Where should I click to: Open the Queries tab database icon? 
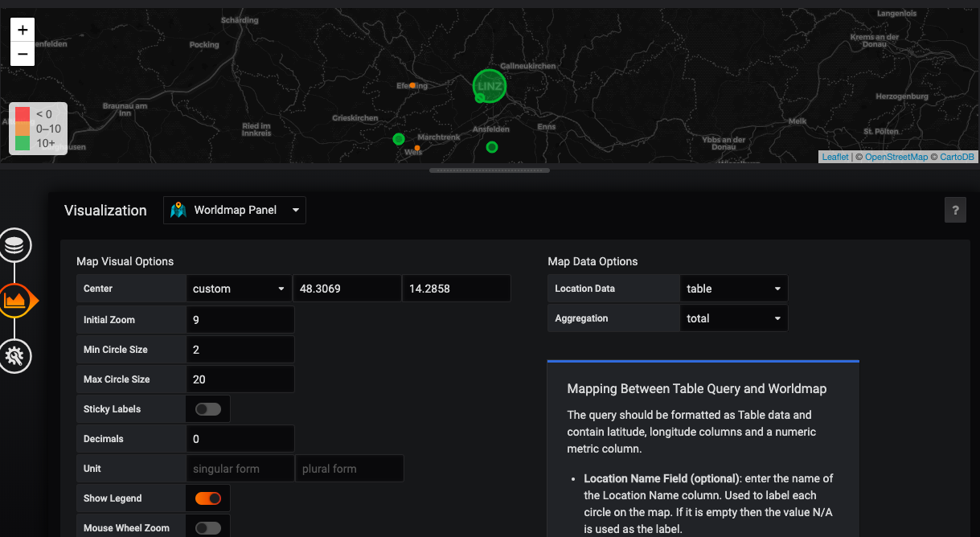click(x=14, y=246)
